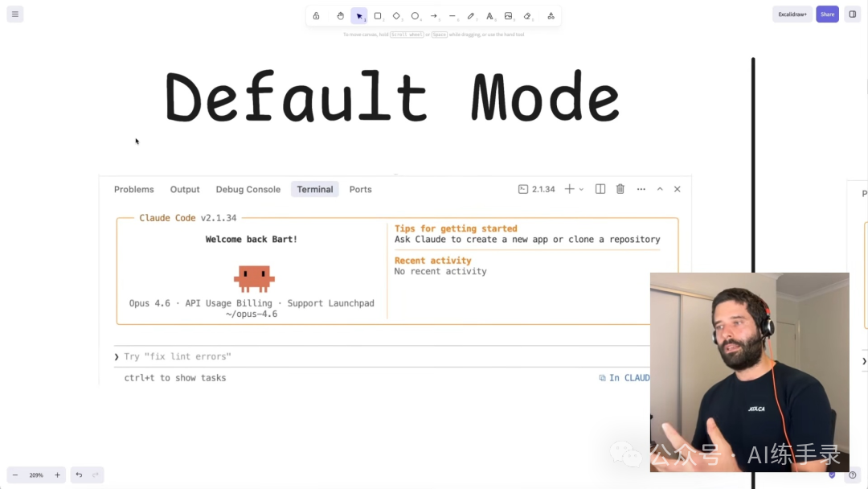Click the 'In CLAUD' file link
The image size is (868, 489).
(x=624, y=378)
